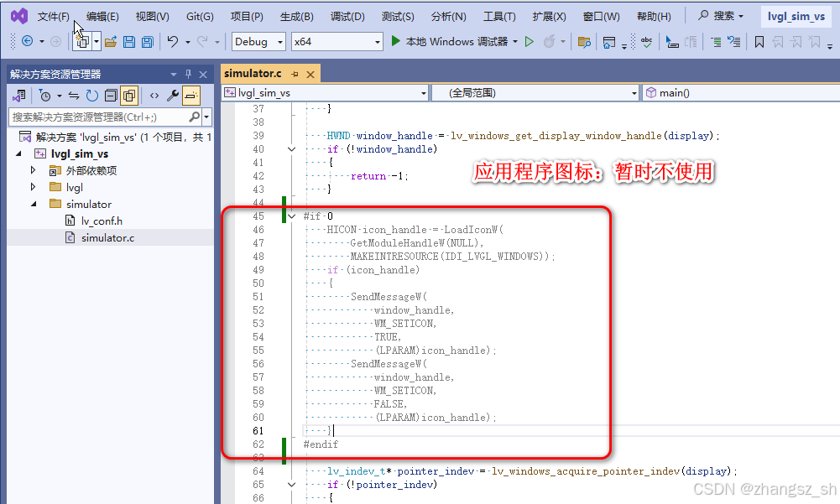
Task: Open the undo history dropdown arrow
Action: [x=187, y=42]
